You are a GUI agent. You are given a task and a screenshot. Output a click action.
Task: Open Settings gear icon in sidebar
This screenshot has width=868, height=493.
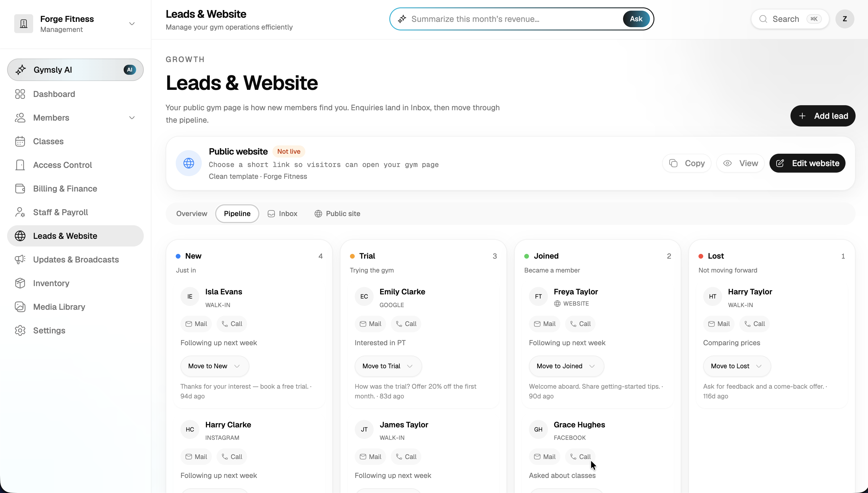pos(20,330)
